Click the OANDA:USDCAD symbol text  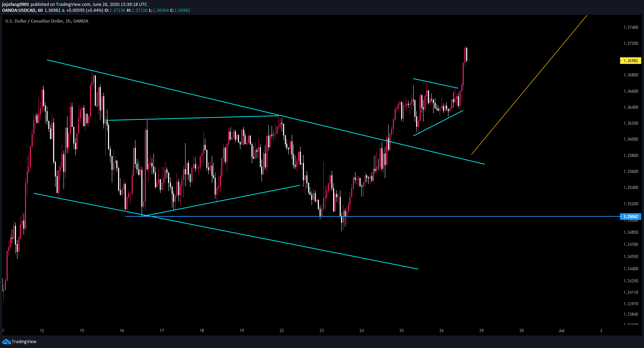[x=19, y=10]
